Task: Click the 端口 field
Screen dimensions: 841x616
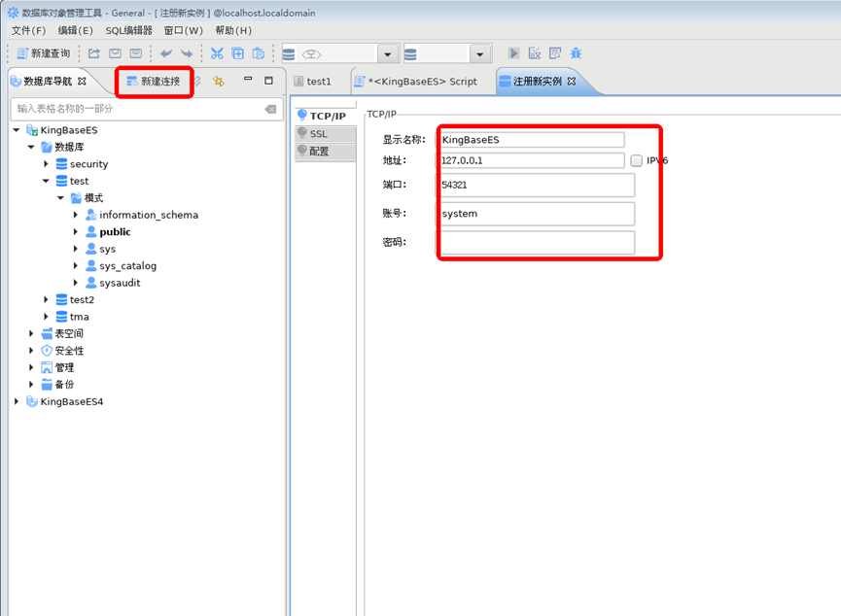Action: tap(536, 185)
